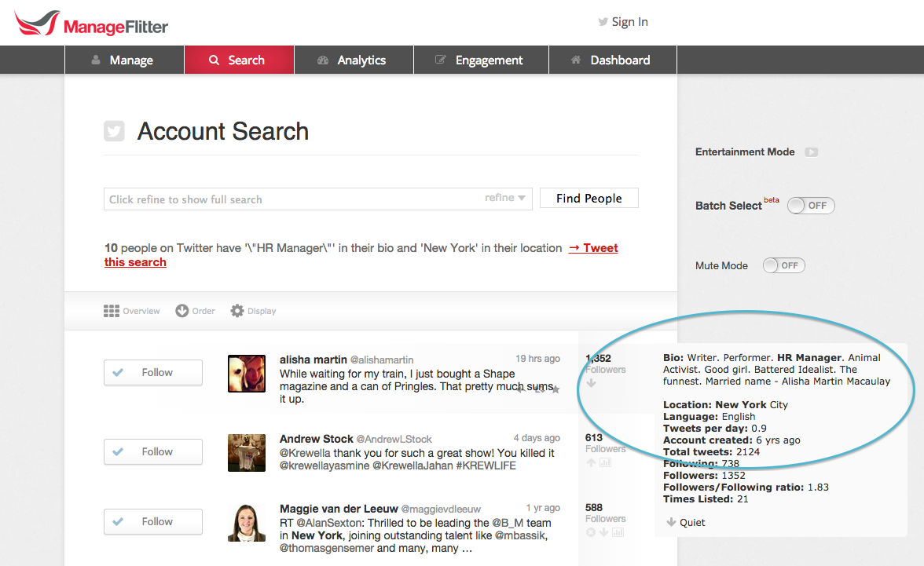This screenshot has width=924, height=566.
Task: Click the Twitter icon beside Account Search heading
Action: point(115,131)
